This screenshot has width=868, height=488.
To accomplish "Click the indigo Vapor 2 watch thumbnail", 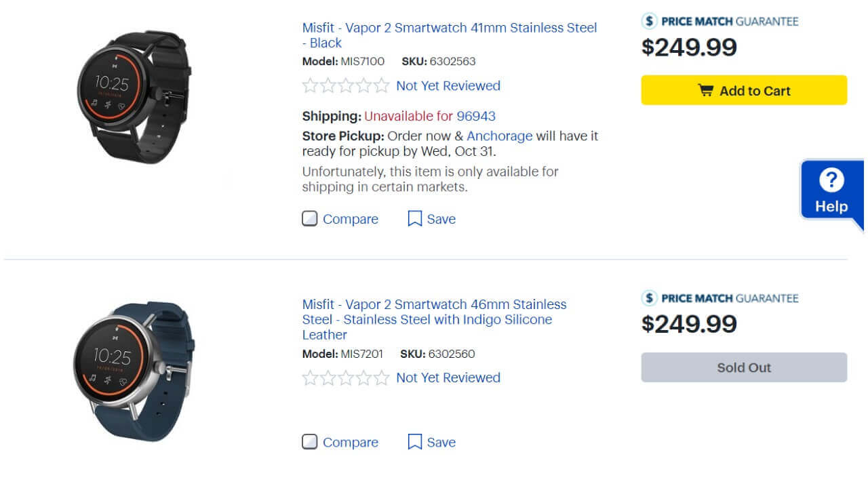I will click(x=132, y=371).
